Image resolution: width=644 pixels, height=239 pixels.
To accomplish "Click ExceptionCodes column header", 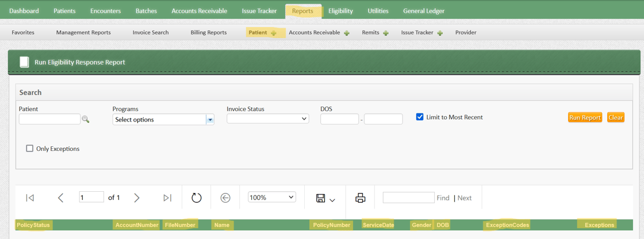I will pyautogui.click(x=508, y=225).
